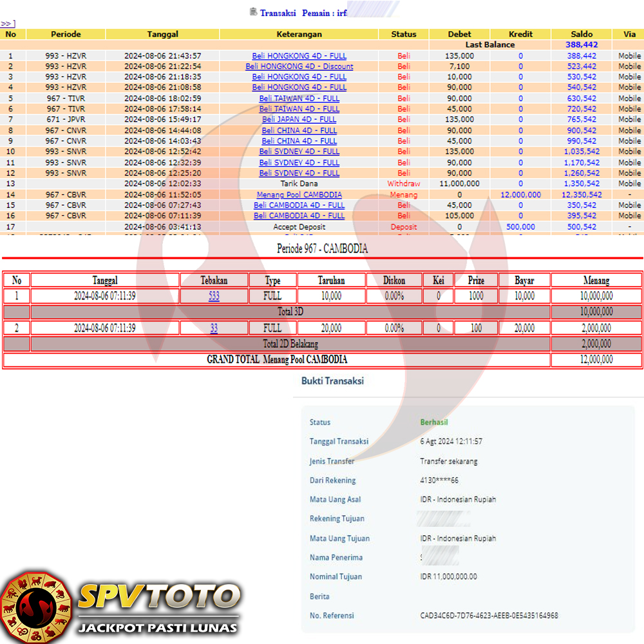
Task: Click the 533 tebakan number link
Action: pyautogui.click(x=214, y=296)
